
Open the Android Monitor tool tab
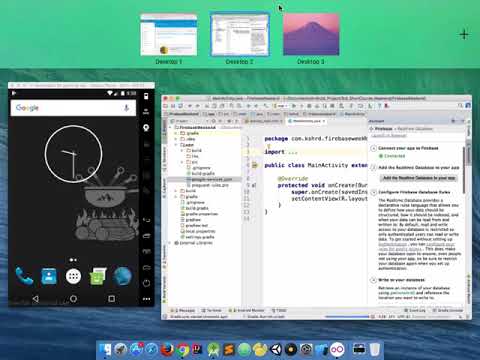(x=247, y=310)
